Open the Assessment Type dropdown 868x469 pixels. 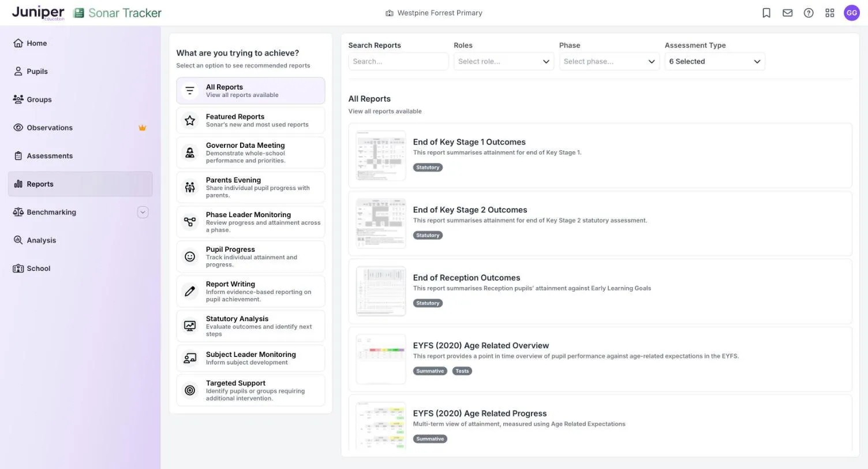[x=715, y=61]
